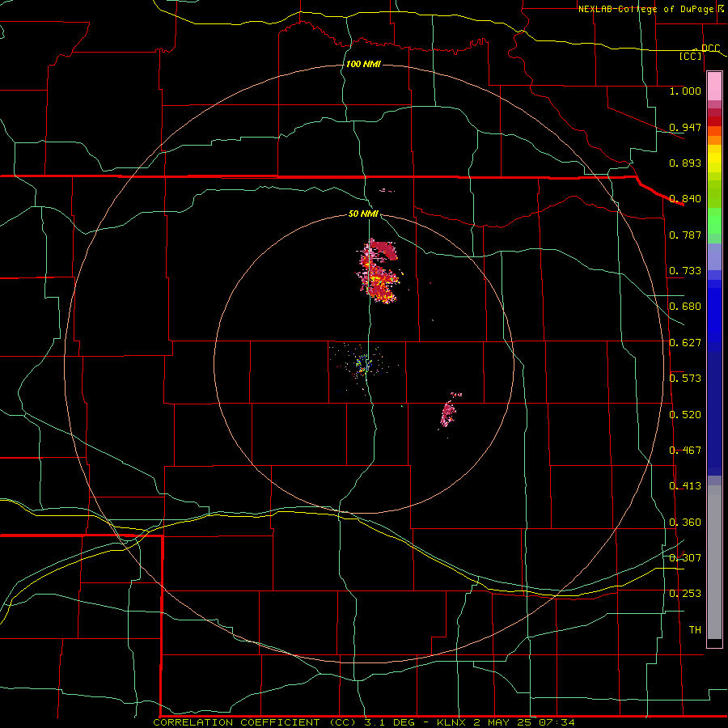Click the 0.467 scale value
This screenshot has width=728, height=728.
pyautogui.click(x=685, y=451)
